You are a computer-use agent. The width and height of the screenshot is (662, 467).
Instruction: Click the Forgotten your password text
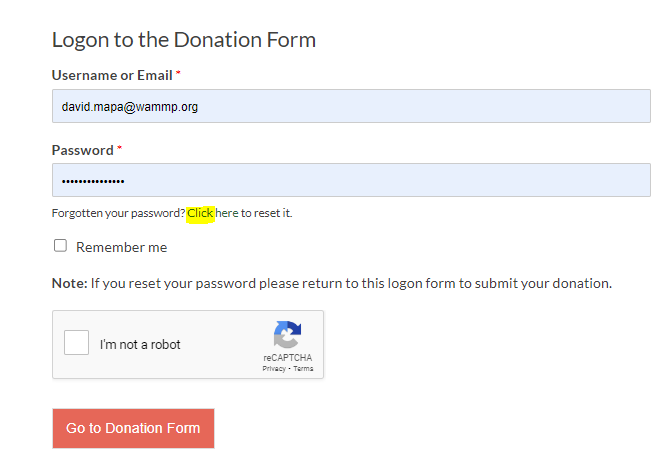tap(119, 213)
